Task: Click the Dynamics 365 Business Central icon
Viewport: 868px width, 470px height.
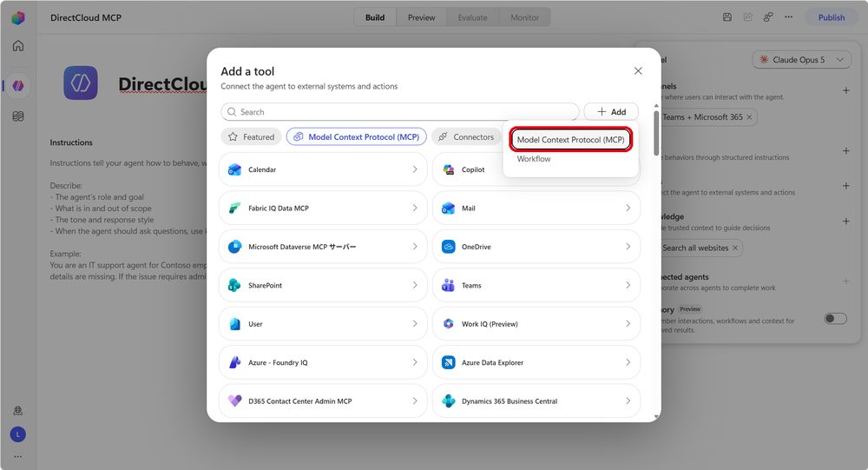Action: [x=449, y=400]
